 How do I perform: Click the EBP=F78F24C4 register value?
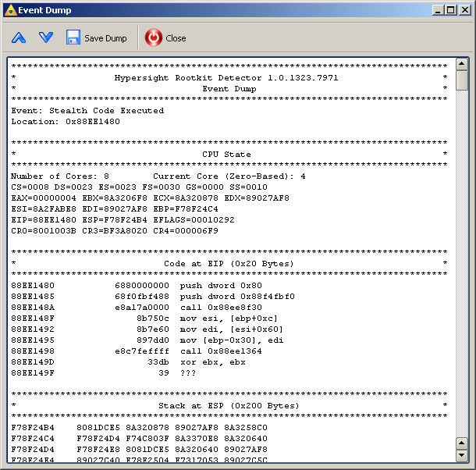pos(186,209)
